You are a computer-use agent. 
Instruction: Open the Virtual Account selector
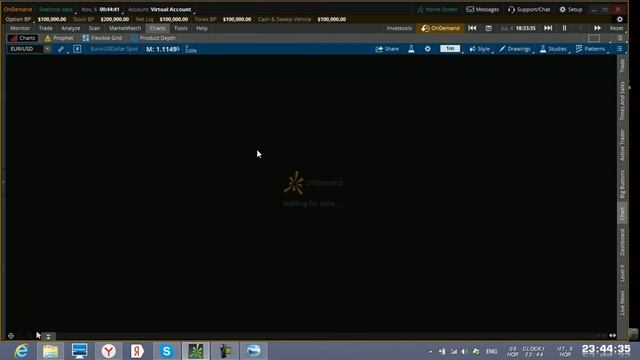click(171, 9)
